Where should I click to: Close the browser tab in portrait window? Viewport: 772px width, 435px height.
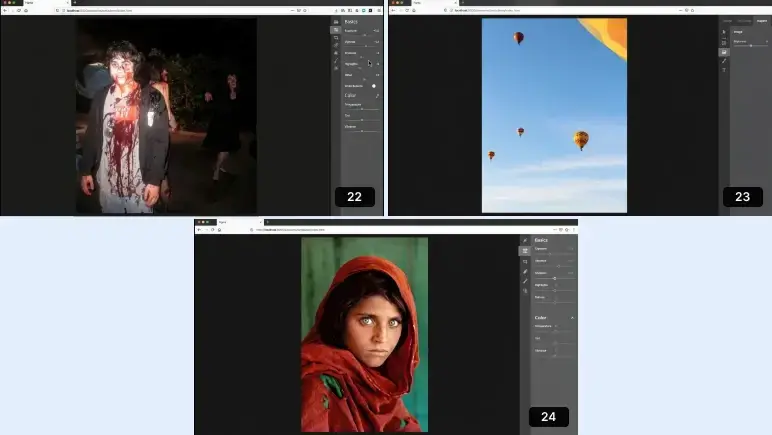point(260,222)
